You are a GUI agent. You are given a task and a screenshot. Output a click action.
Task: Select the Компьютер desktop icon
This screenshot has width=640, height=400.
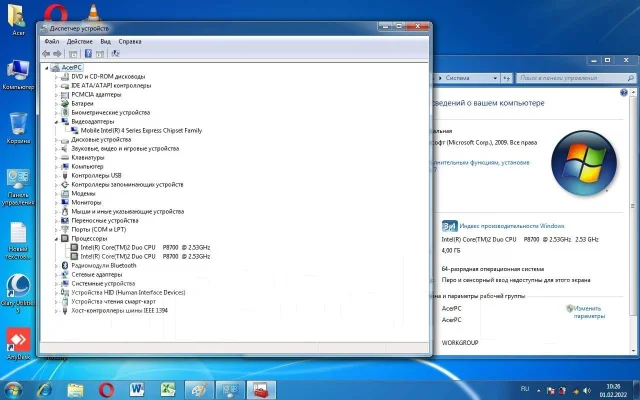(18, 75)
